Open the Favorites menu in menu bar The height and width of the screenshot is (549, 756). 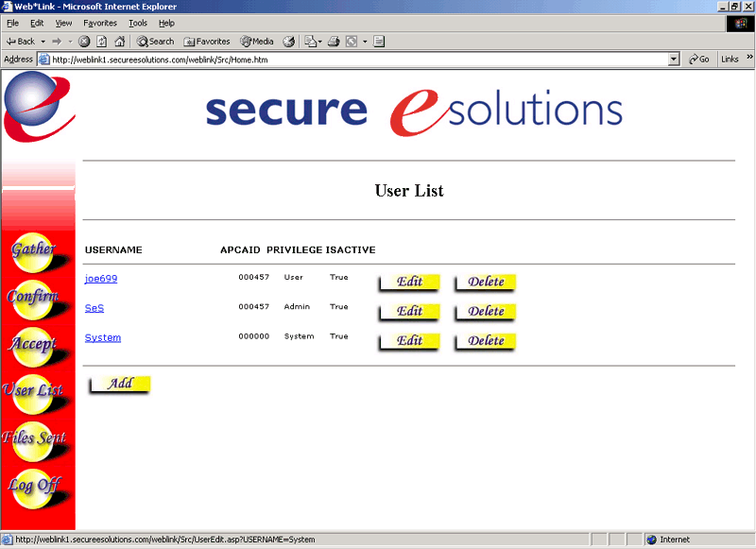[x=100, y=23]
